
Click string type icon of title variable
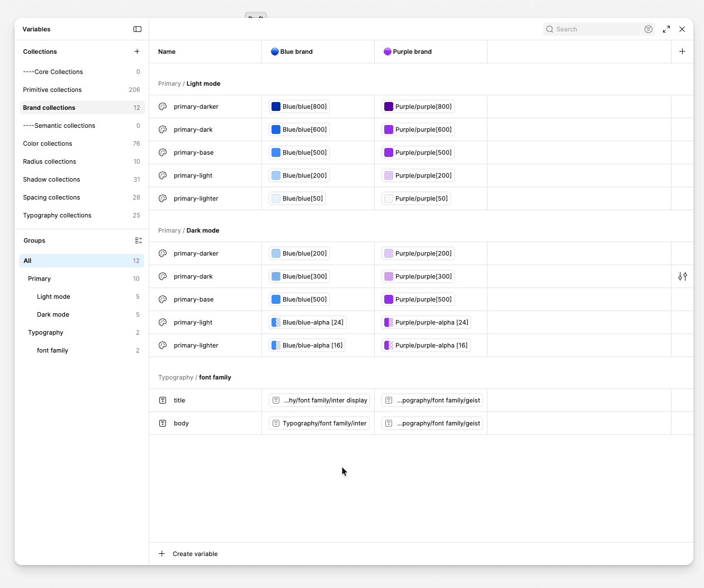(163, 400)
